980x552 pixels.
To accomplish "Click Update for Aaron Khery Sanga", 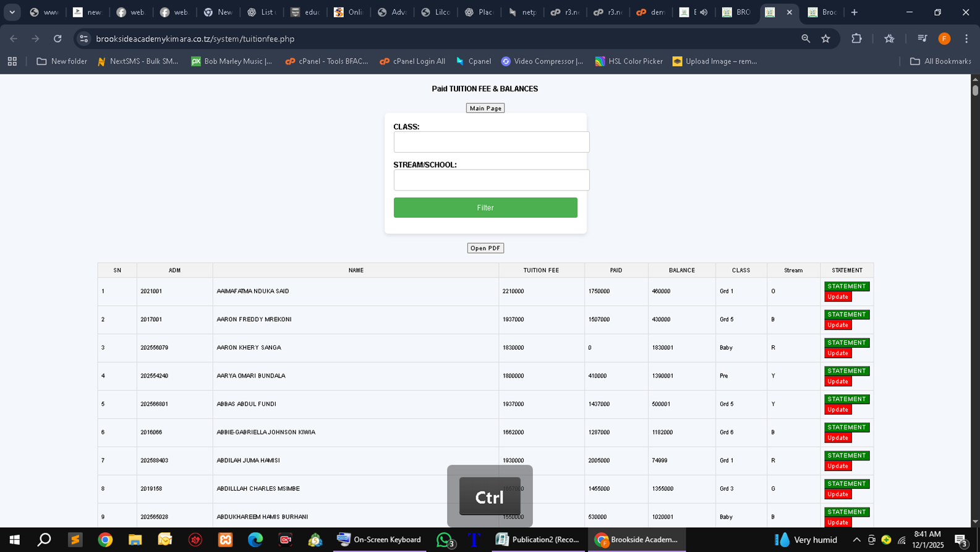I will (838, 353).
